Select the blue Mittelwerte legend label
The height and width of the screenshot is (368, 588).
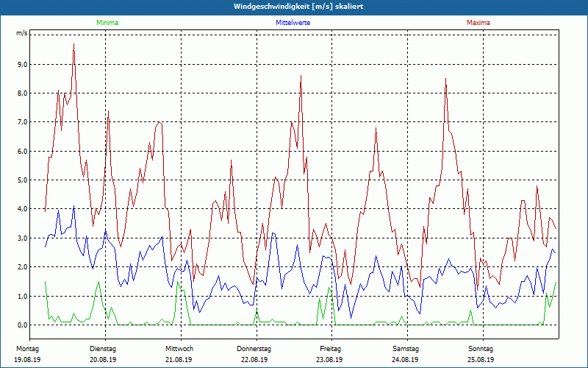[x=293, y=23]
